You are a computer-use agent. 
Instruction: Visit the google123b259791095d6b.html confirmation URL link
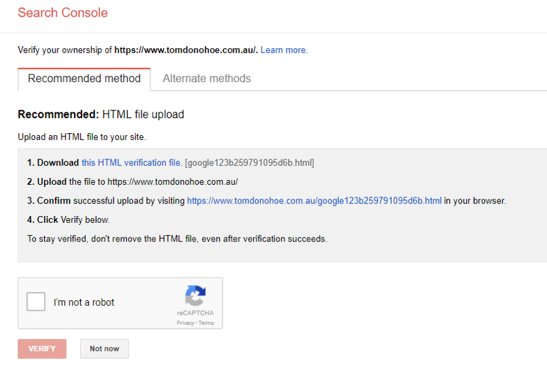coord(314,201)
